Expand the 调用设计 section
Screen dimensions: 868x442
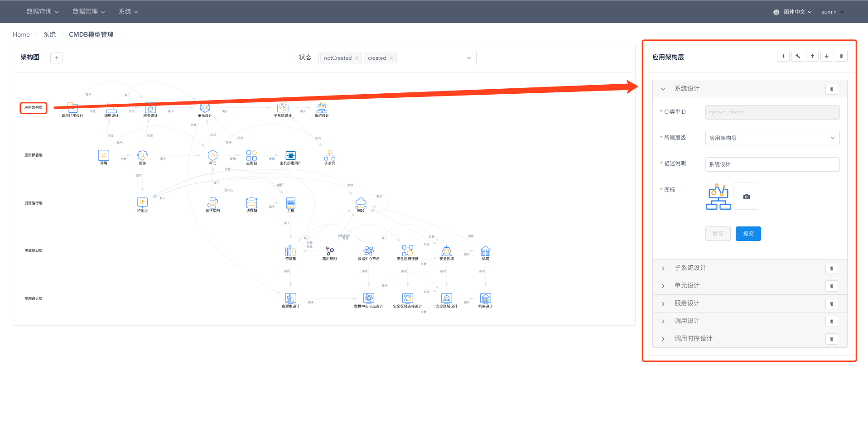663,321
